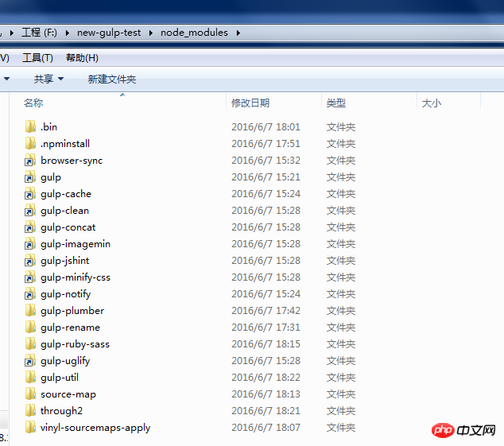Select the gulp-minify-css name text

76,277
